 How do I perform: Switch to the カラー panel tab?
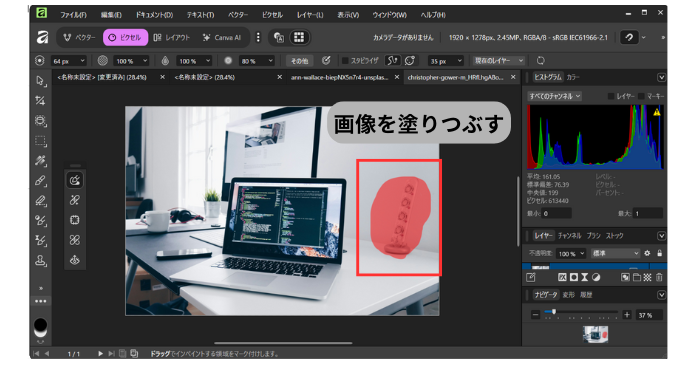click(573, 77)
